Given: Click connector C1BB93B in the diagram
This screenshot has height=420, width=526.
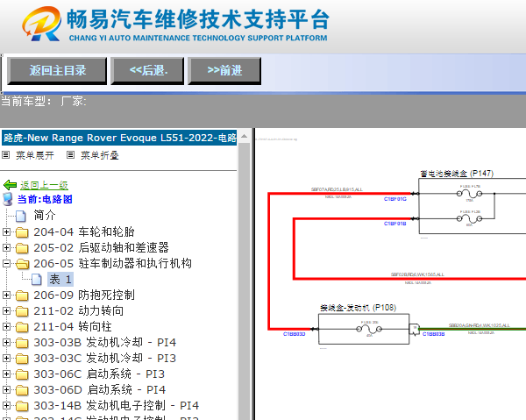Looking at the screenshot, I should pos(433,334).
